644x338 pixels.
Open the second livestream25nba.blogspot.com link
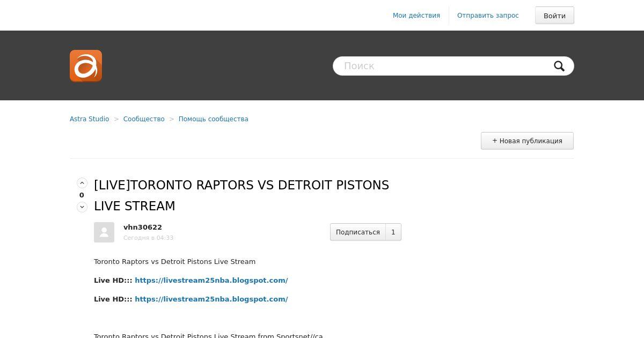coord(211,299)
